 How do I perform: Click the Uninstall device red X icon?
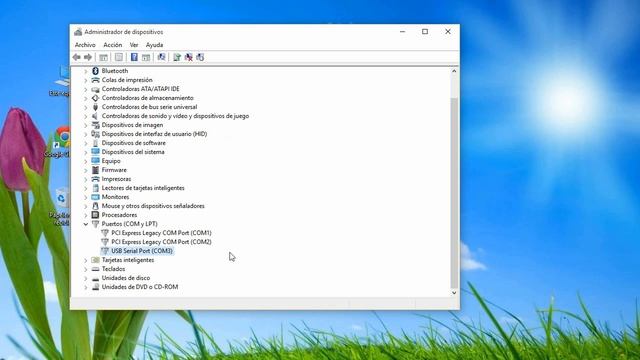[188, 57]
